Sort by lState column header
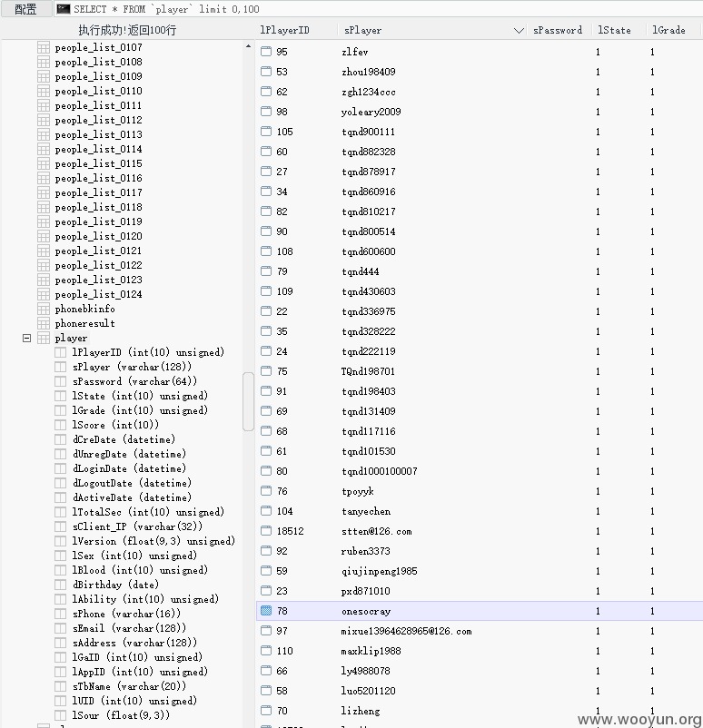The height and width of the screenshot is (728, 703). (614, 30)
